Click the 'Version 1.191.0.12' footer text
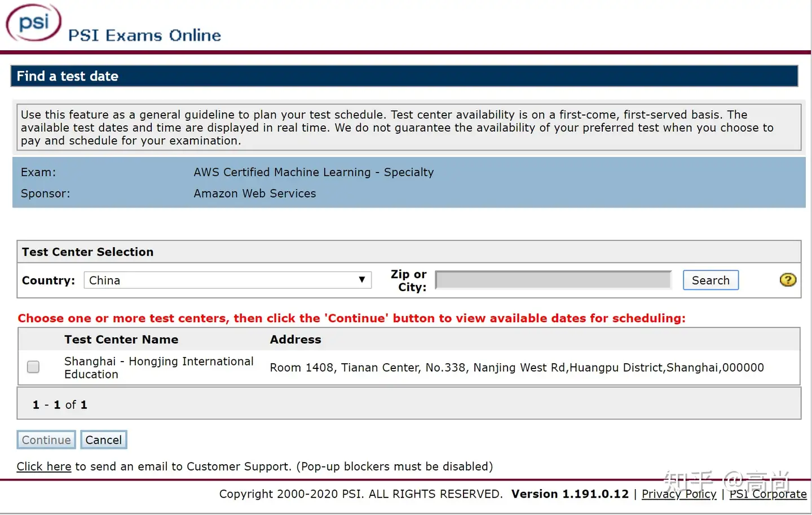Viewport: 812px width, 515px height. pyautogui.click(x=570, y=494)
